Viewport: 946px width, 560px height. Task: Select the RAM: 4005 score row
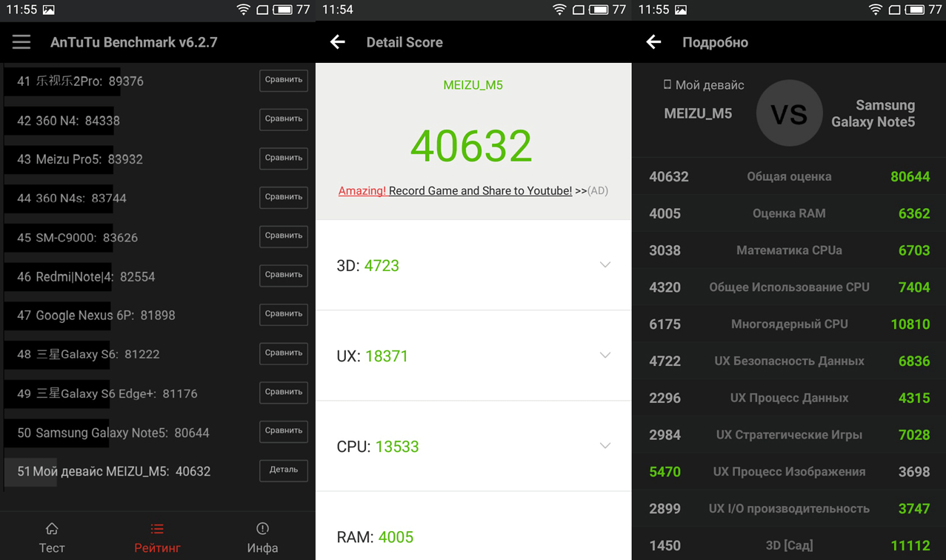[x=473, y=536]
